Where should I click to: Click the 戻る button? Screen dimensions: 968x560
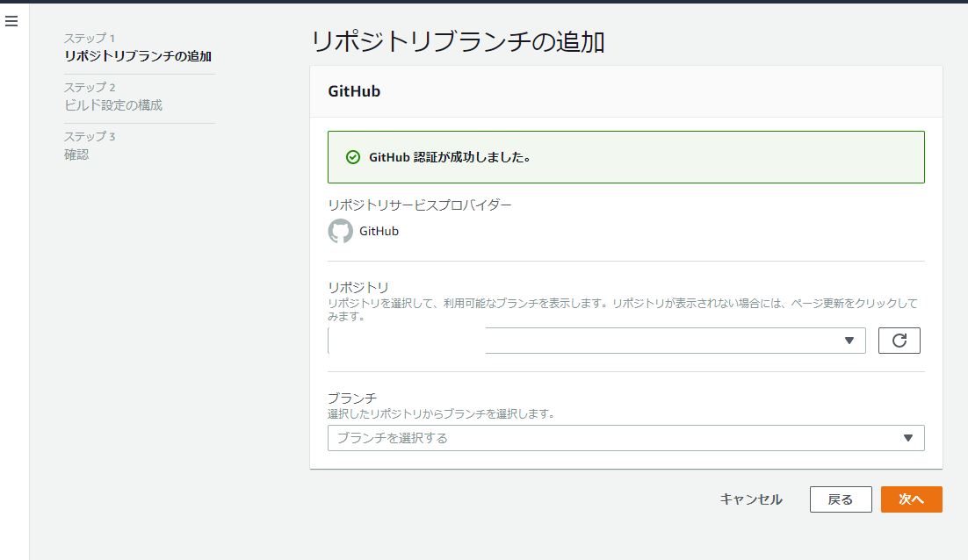(841, 499)
